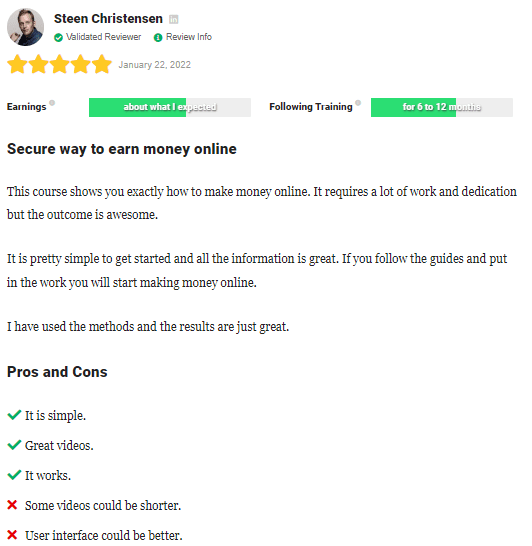Click the Earnings info tooltip dot
This screenshot has height=546, width=532.
point(52,103)
